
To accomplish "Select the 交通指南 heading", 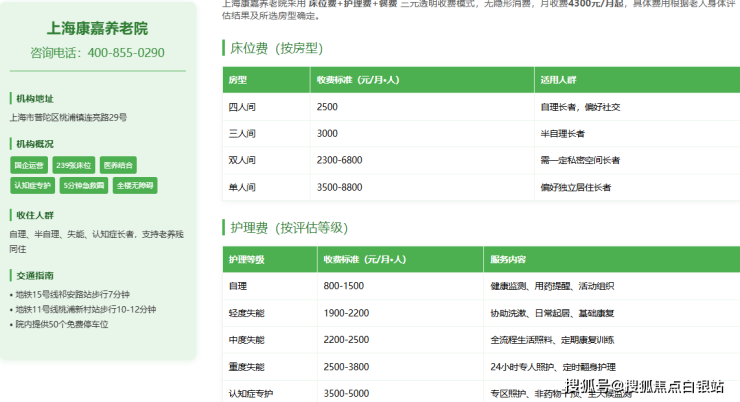I will point(35,276).
